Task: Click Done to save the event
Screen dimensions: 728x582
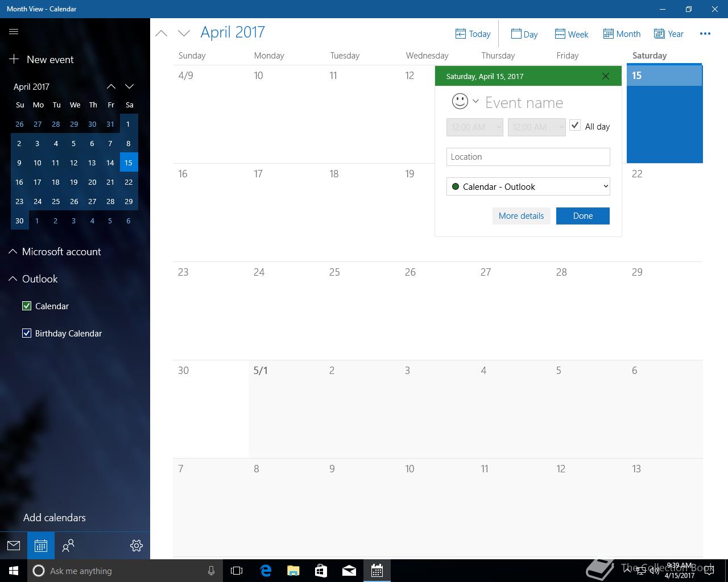Action: 583,216
